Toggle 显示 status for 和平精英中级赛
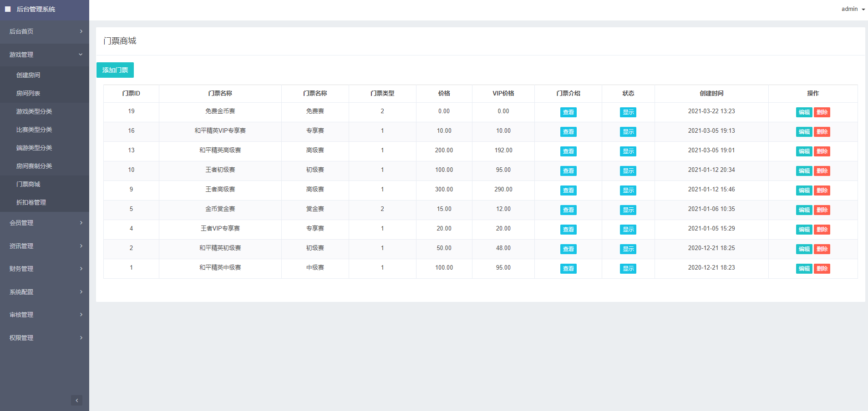The width and height of the screenshot is (868, 411). pyautogui.click(x=628, y=269)
